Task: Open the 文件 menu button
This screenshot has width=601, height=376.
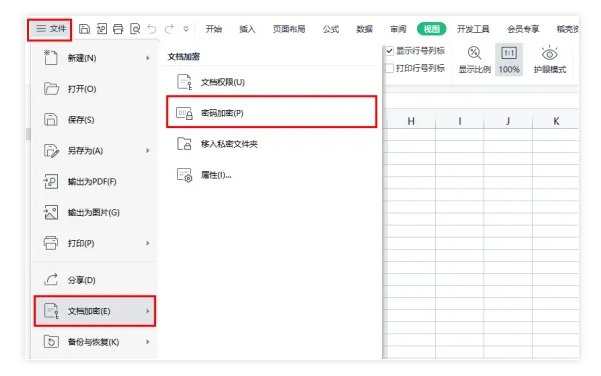Action: pos(50,29)
